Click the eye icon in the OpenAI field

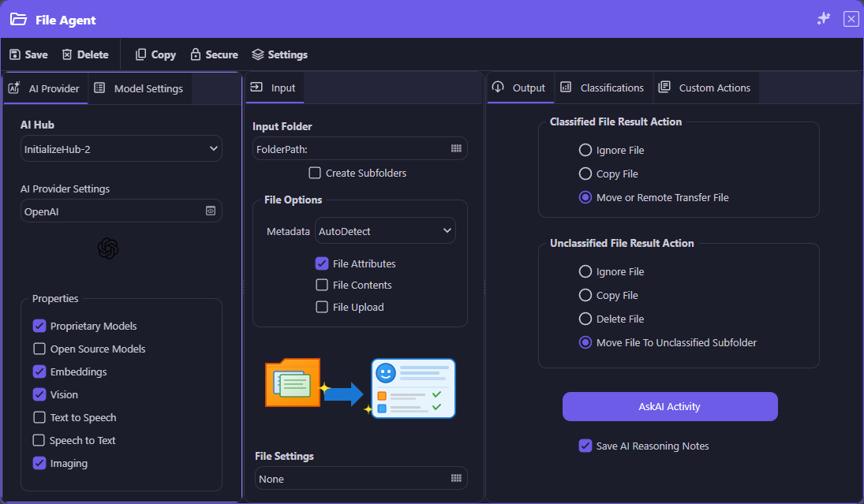tap(211, 211)
